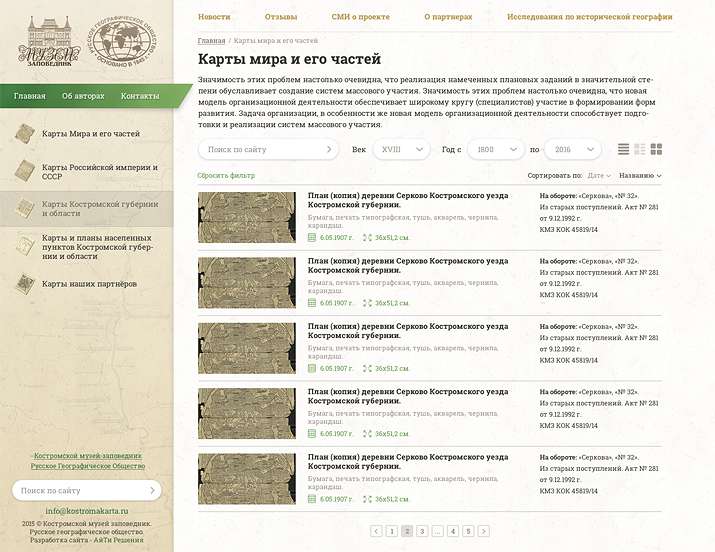Screen dimensions: 715x552
Task: Open third result title План деревни Серково
Action: click(x=408, y=331)
